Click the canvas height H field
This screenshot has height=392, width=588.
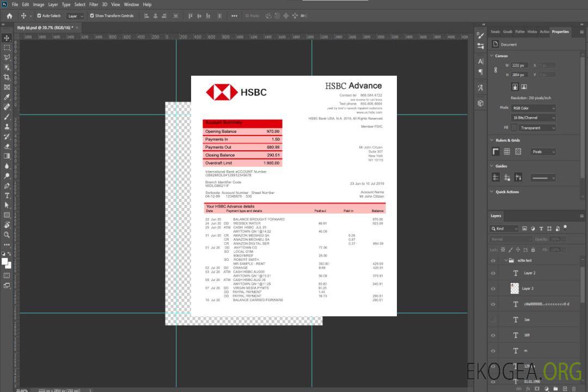(519, 75)
